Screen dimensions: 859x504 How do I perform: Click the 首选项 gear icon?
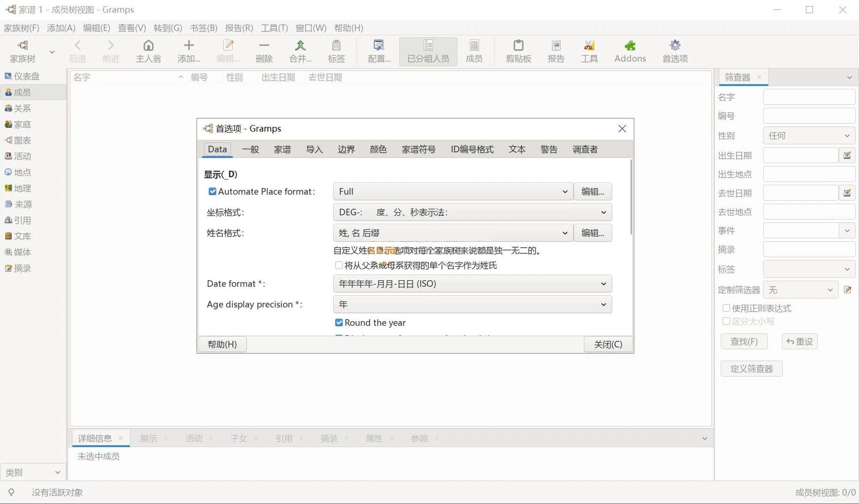point(675,51)
